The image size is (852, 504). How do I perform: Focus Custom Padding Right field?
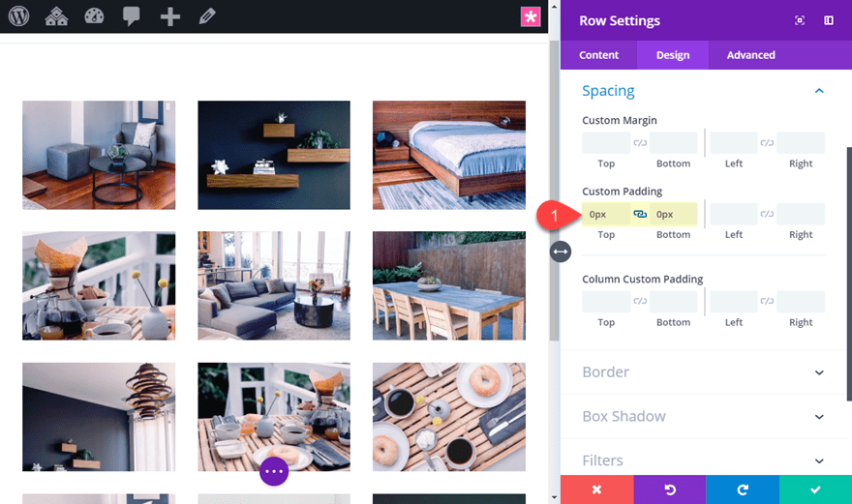point(801,214)
